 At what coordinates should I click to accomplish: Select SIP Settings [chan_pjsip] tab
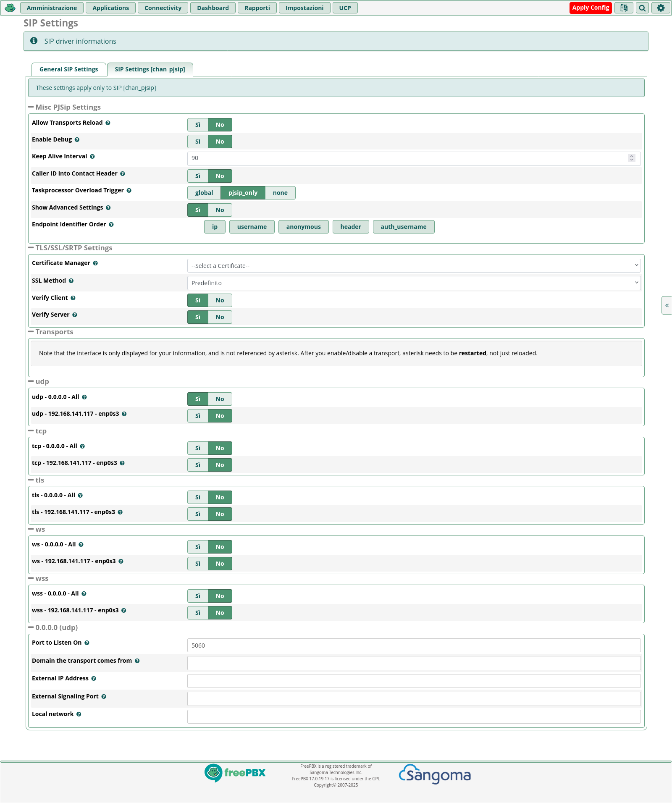coord(150,69)
